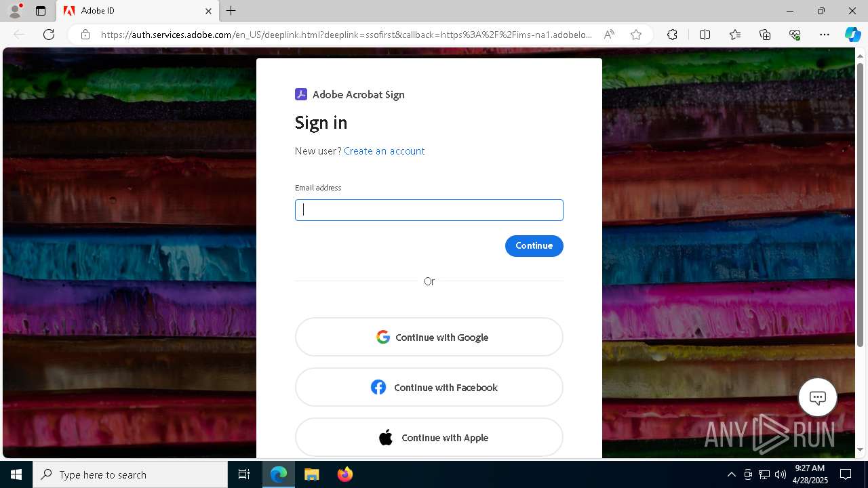Click the browser profile avatar icon
Image resolution: width=868 pixels, height=488 pixels.
(x=15, y=11)
